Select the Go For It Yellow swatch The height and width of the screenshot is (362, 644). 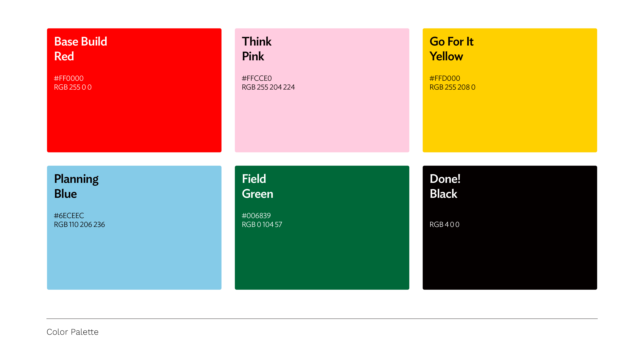(510, 90)
